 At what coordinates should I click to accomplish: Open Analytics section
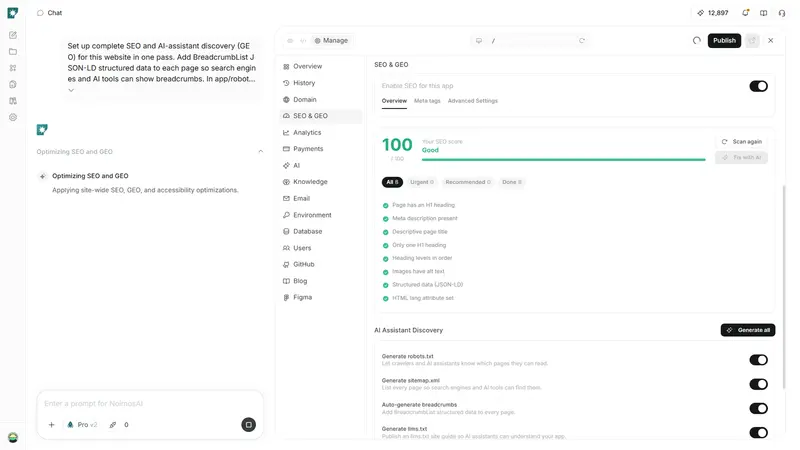click(320, 133)
